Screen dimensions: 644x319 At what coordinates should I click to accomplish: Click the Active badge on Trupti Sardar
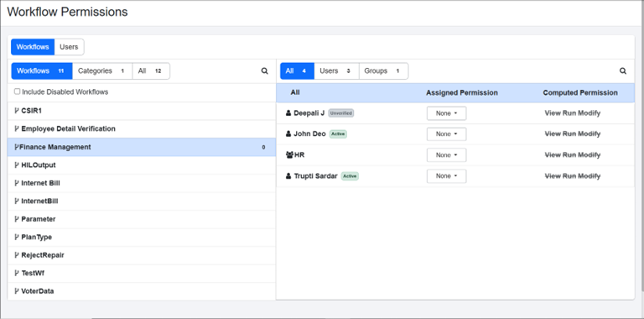point(350,176)
